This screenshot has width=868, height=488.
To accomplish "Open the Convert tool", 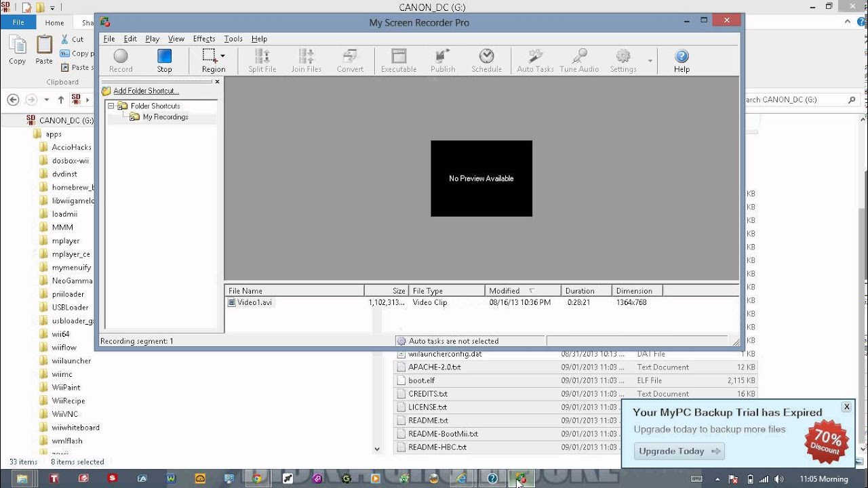I will coord(350,60).
